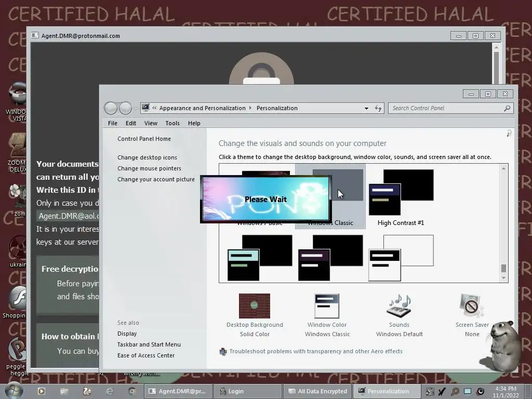Click the monitor tray icon

[x=468, y=391]
